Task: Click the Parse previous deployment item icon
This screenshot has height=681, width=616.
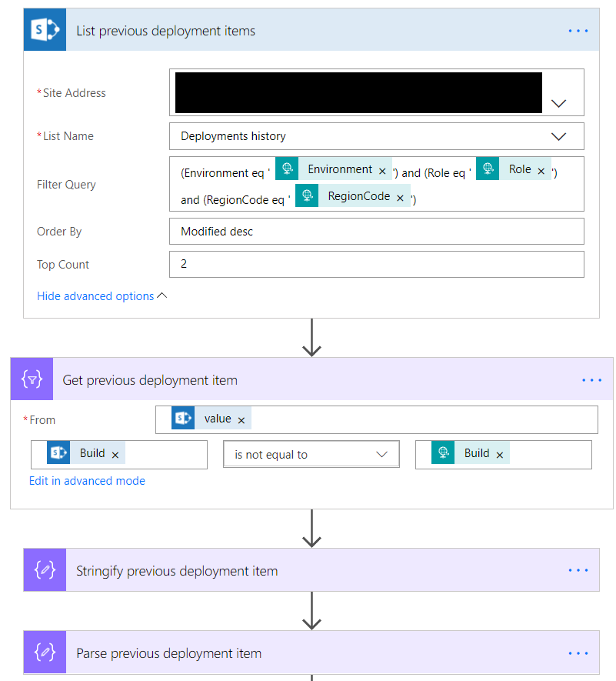Action: coord(45,653)
